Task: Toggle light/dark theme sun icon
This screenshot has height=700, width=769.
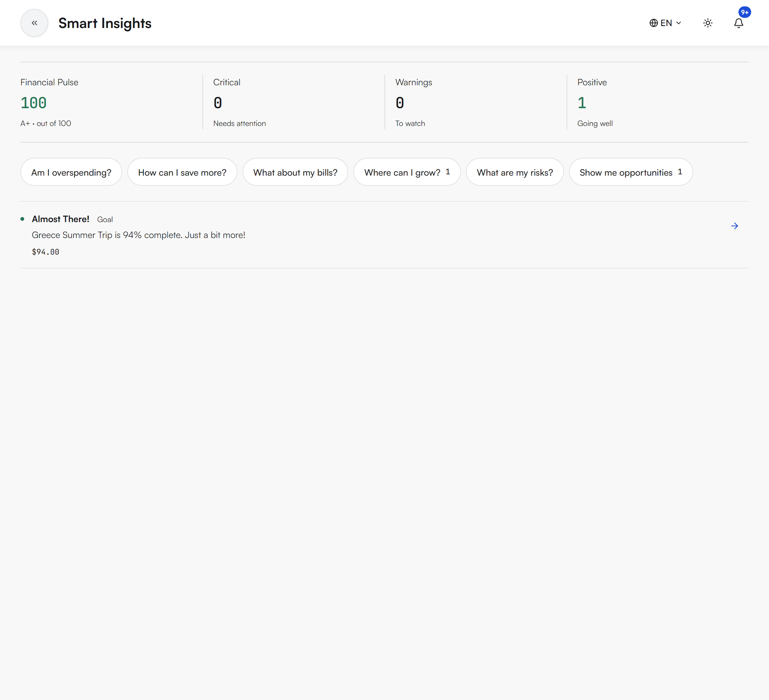Action: [x=708, y=23]
